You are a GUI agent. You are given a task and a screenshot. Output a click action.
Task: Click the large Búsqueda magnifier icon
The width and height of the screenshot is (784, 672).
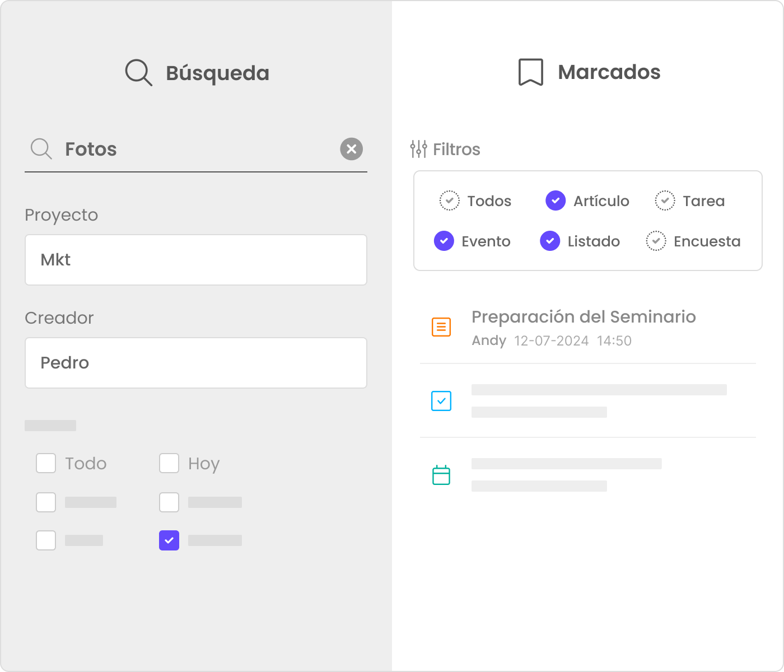pos(138,73)
